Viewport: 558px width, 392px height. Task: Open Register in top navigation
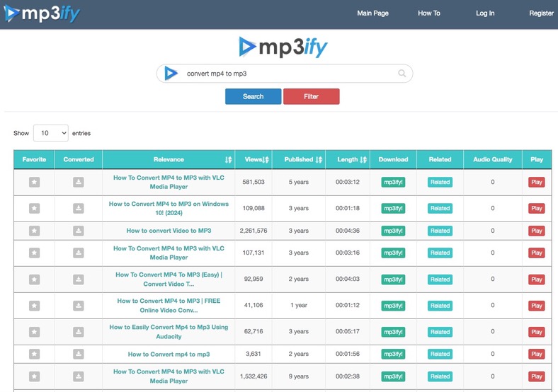[x=541, y=13]
